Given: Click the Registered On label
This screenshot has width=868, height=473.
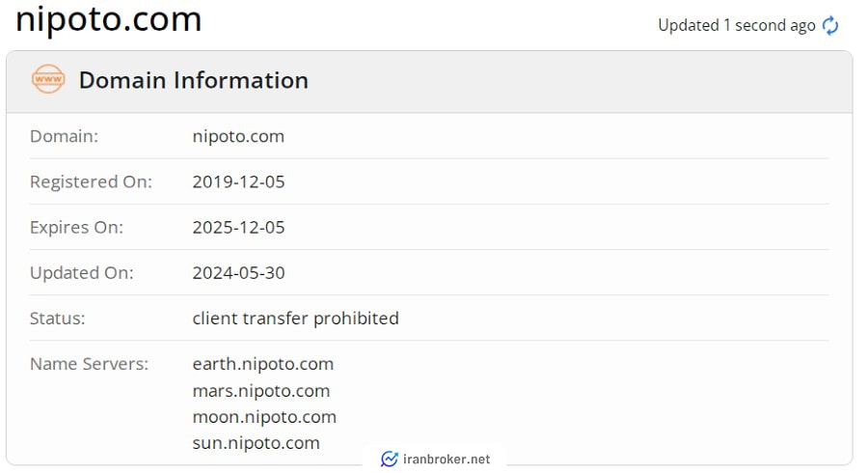Looking at the screenshot, I should tap(91, 182).
